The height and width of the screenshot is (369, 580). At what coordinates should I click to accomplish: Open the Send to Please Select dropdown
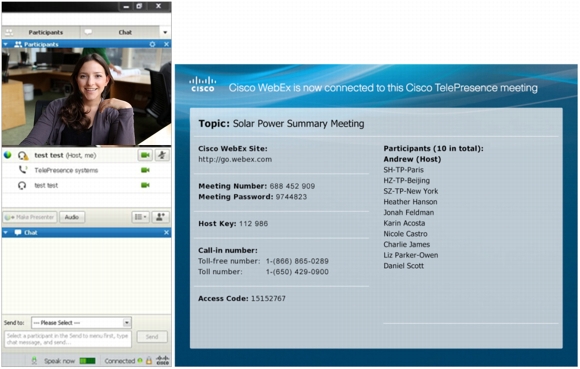81,323
